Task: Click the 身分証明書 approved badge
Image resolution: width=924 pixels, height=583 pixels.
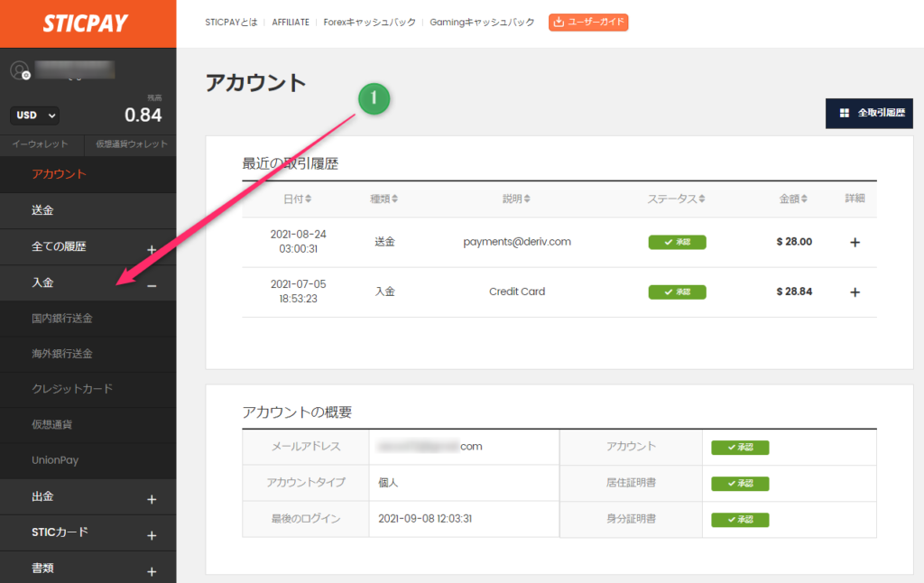Action: click(x=740, y=519)
